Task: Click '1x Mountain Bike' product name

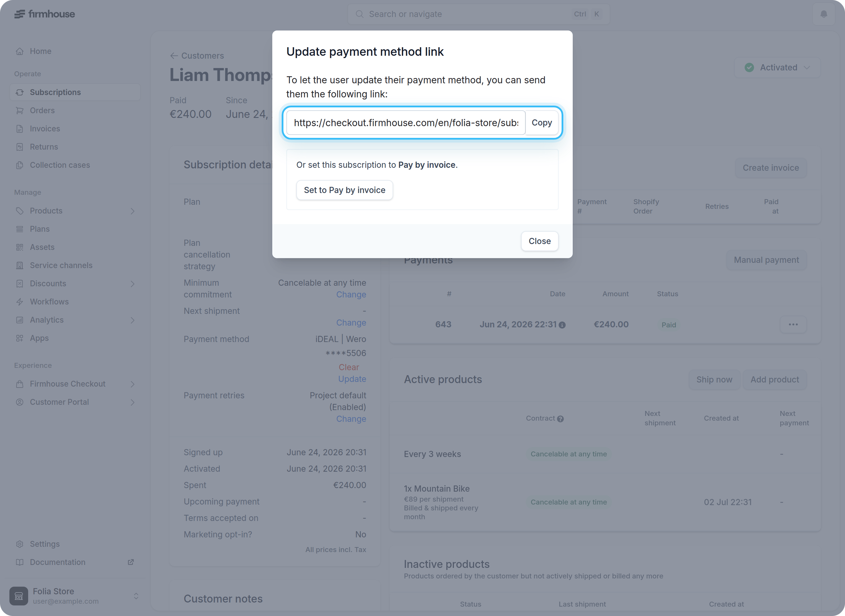Action: click(x=437, y=488)
